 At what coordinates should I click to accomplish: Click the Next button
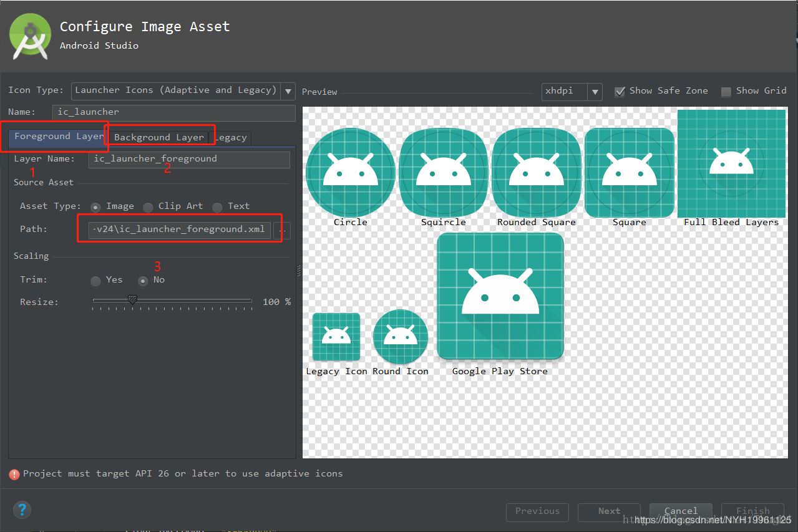pos(608,511)
